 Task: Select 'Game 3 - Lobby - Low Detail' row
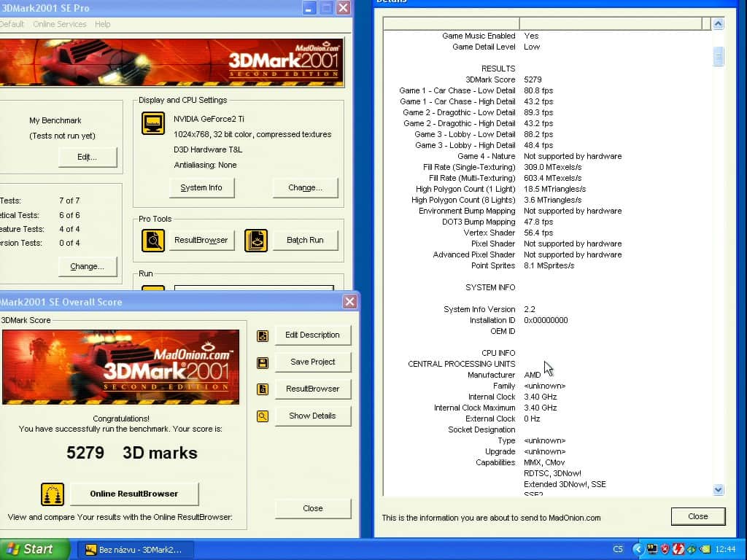(546, 134)
